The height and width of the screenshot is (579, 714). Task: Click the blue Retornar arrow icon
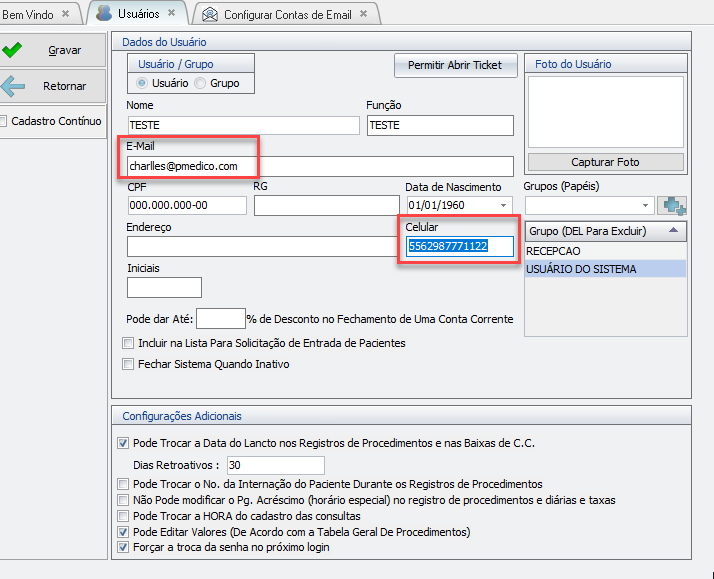point(13,86)
